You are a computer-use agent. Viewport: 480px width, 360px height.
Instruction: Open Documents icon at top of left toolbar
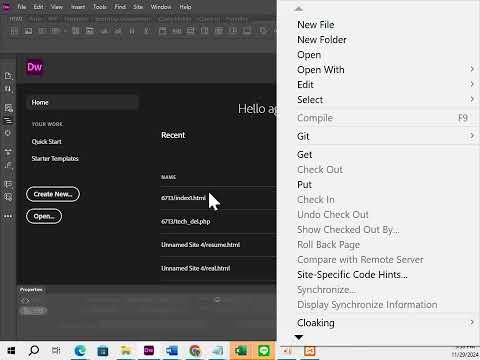pos(8,76)
